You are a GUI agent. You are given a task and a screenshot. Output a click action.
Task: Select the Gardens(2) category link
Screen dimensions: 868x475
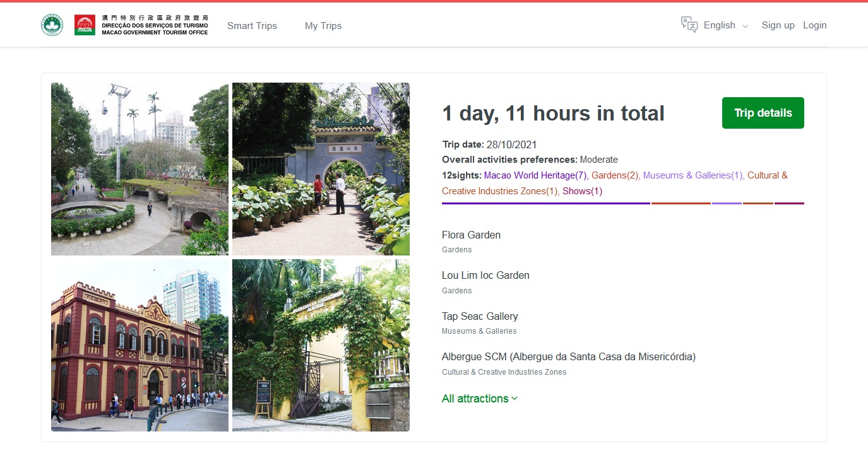tap(615, 175)
